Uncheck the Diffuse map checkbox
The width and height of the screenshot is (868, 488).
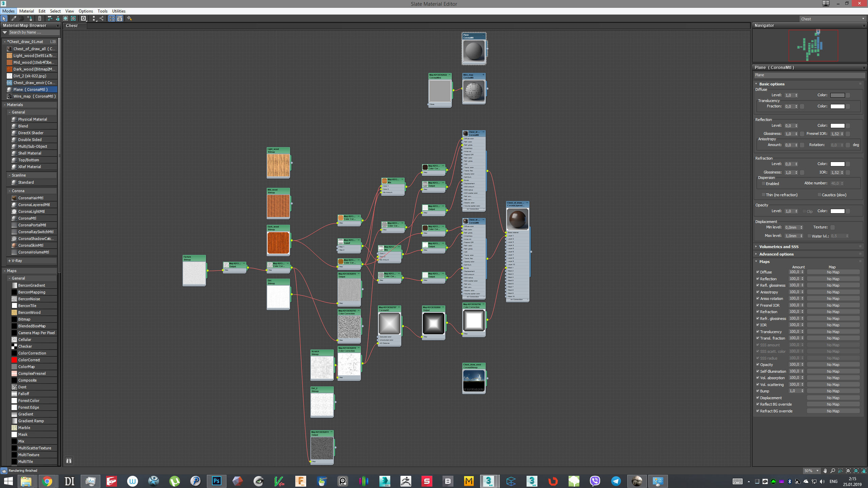(x=757, y=272)
